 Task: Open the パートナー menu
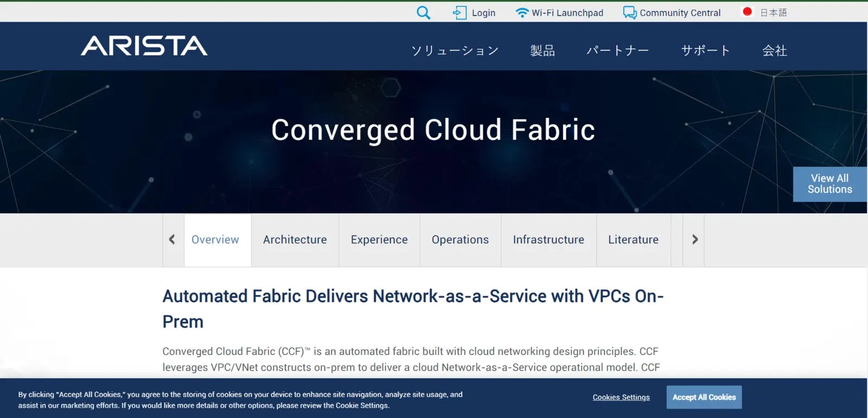[618, 50]
